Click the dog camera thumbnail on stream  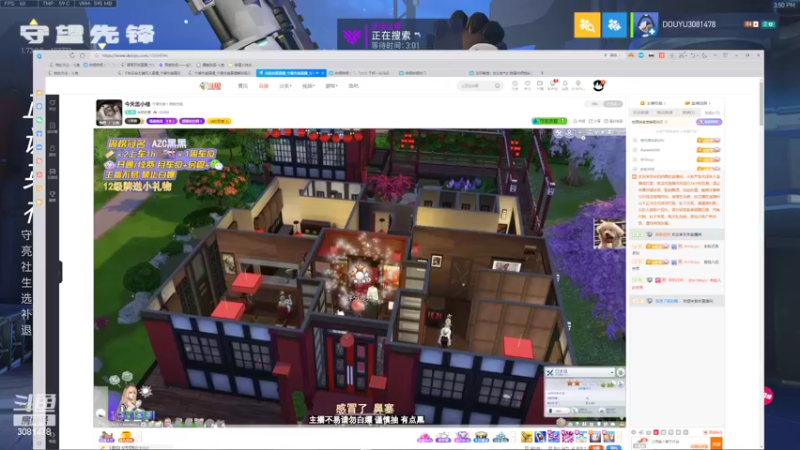click(x=609, y=234)
